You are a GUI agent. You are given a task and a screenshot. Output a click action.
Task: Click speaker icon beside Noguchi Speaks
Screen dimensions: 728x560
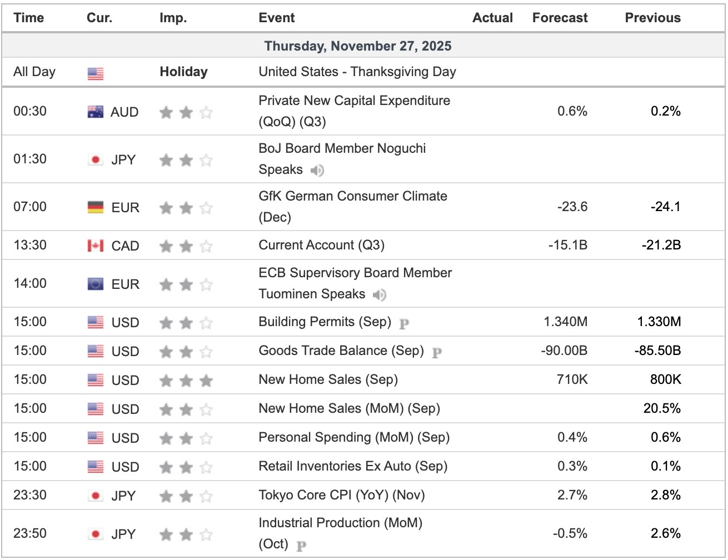coord(317,170)
